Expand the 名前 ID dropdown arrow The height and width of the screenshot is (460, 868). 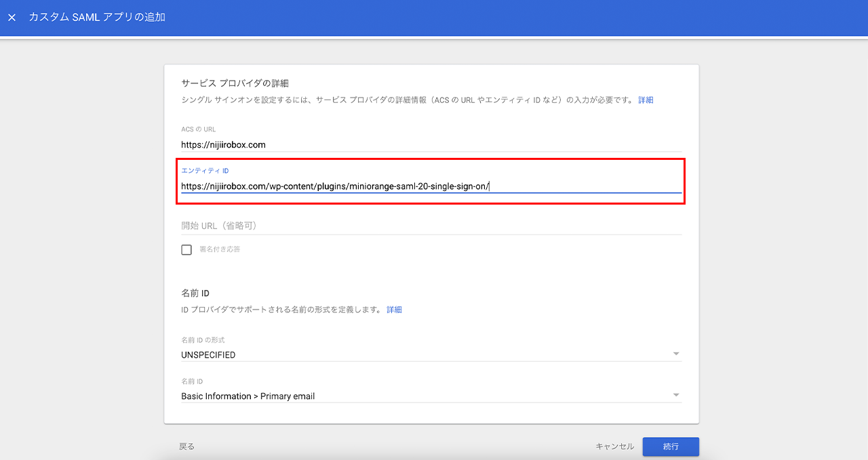(675, 396)
